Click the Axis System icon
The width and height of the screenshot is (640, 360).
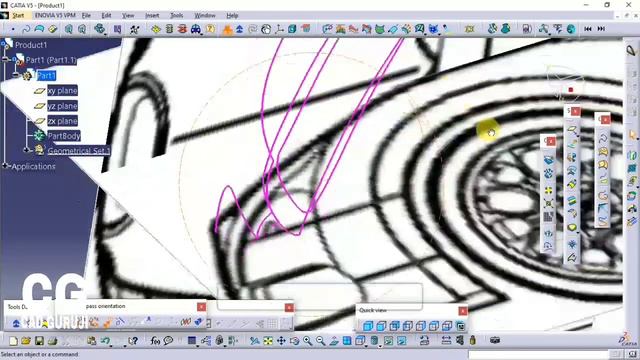[x=280, y=29]
